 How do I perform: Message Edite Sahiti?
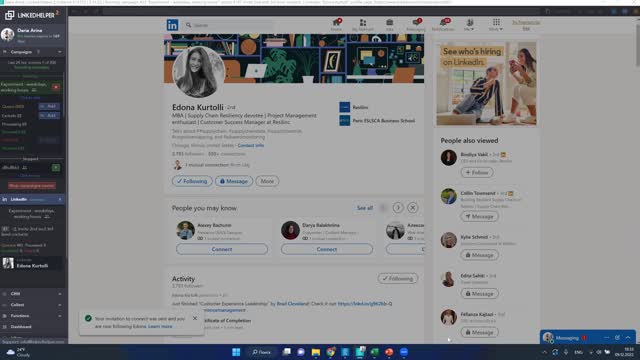pyautogui.click(x=480, y=293)
